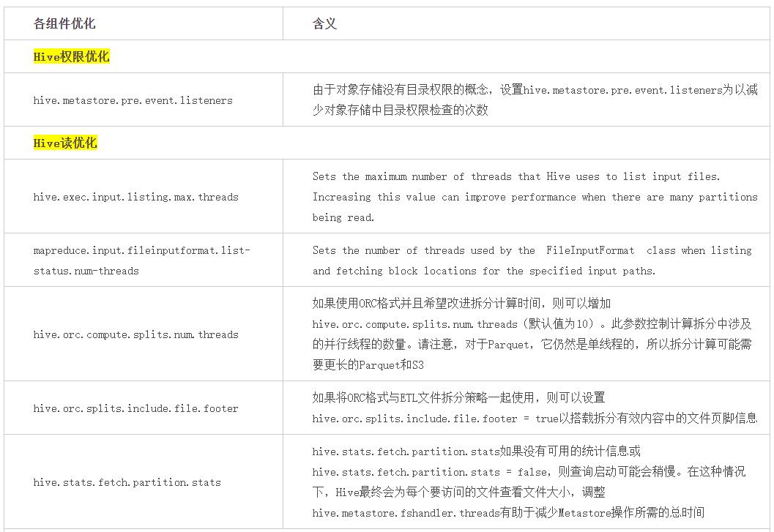
Task: Select the highlighted Hive读优化 section heading
Action: [x=65, y=143]
